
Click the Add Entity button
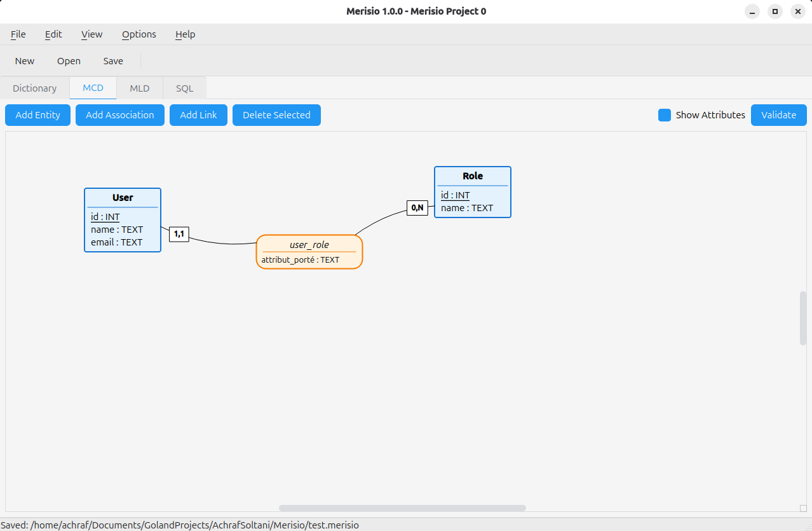37,115
